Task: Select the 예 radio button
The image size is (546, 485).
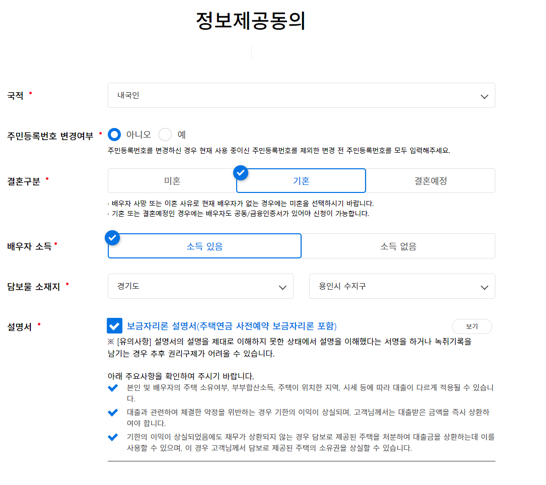Action: 165,134
